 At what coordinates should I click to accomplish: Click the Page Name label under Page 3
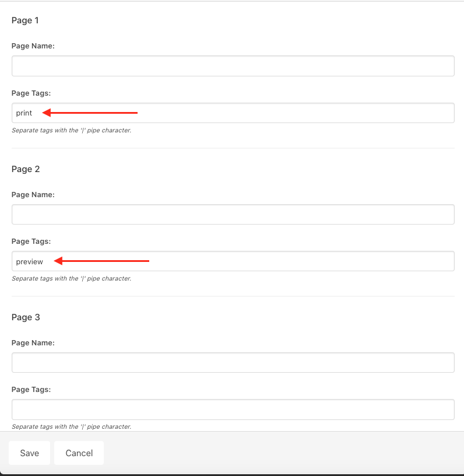click(x=33, y=343)
